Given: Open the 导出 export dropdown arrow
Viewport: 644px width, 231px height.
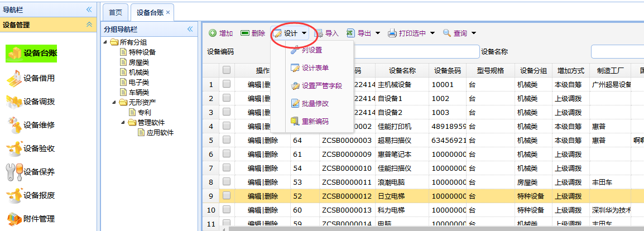Looking at the screenshot, I should click(378, 33).
